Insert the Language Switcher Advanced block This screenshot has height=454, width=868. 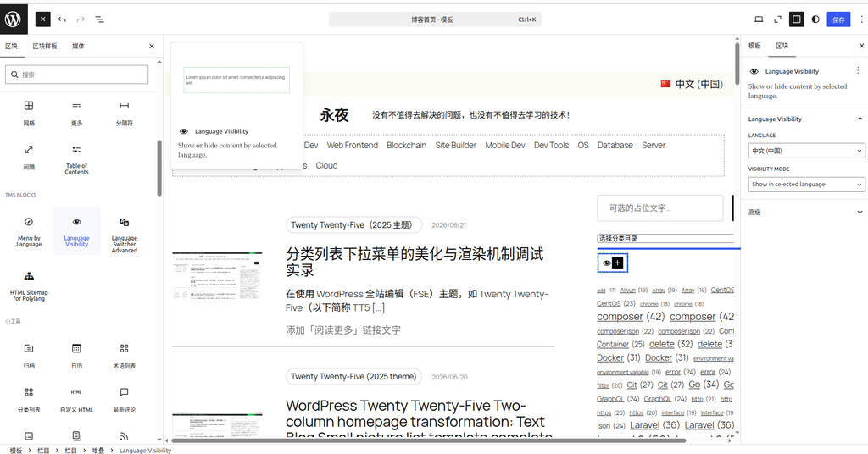click(x=124, y=234)
